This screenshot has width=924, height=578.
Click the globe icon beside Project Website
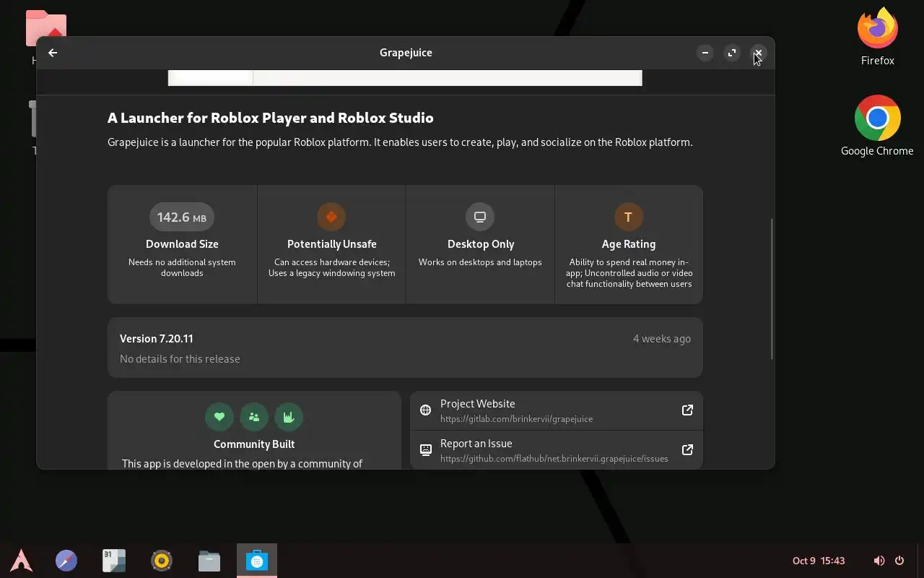pos(426,410)
